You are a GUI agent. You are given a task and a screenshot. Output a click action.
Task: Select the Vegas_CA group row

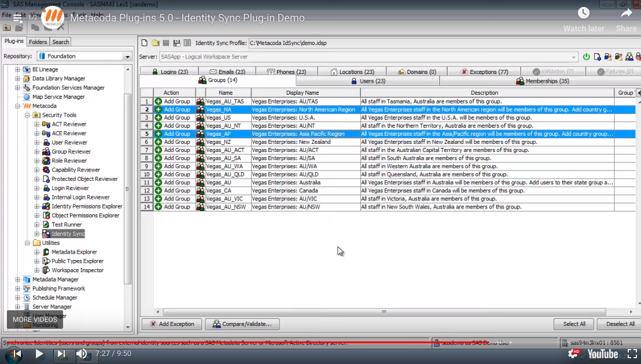click(388, 191)
